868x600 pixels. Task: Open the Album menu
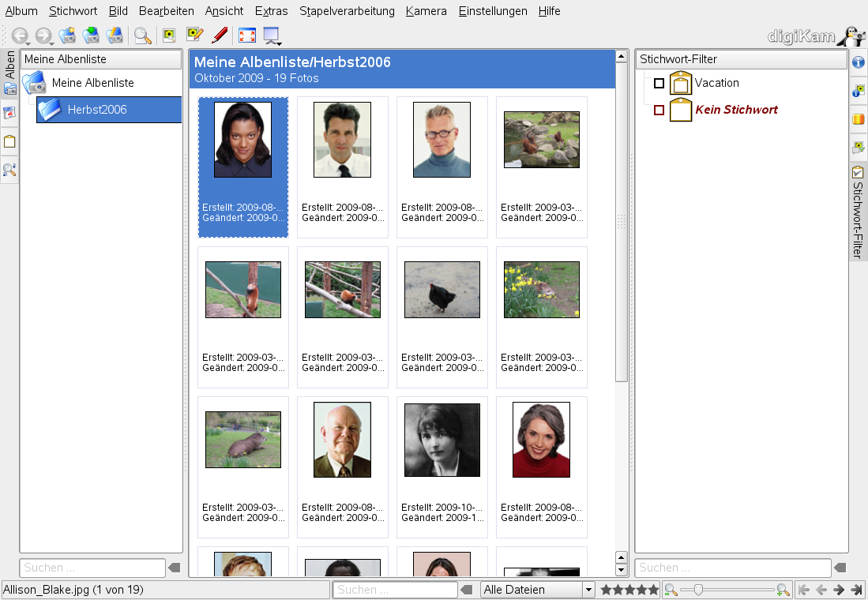point(21,11)
